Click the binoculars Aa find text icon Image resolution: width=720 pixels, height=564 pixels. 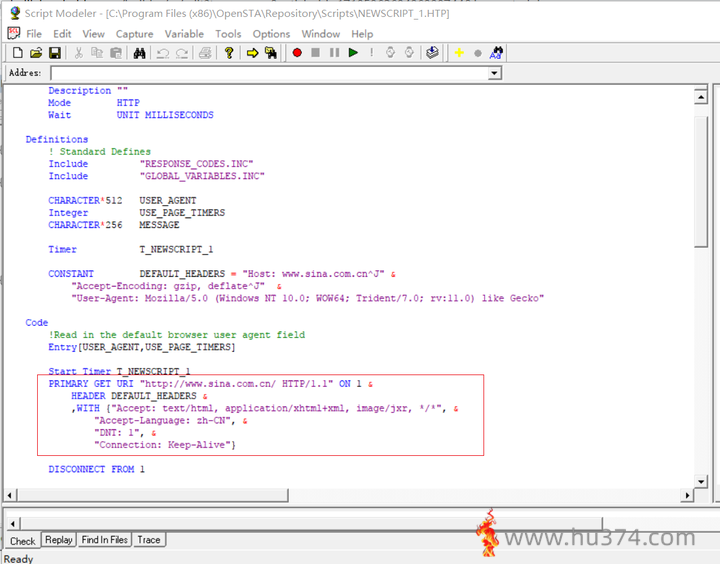(x=496, y=53)
